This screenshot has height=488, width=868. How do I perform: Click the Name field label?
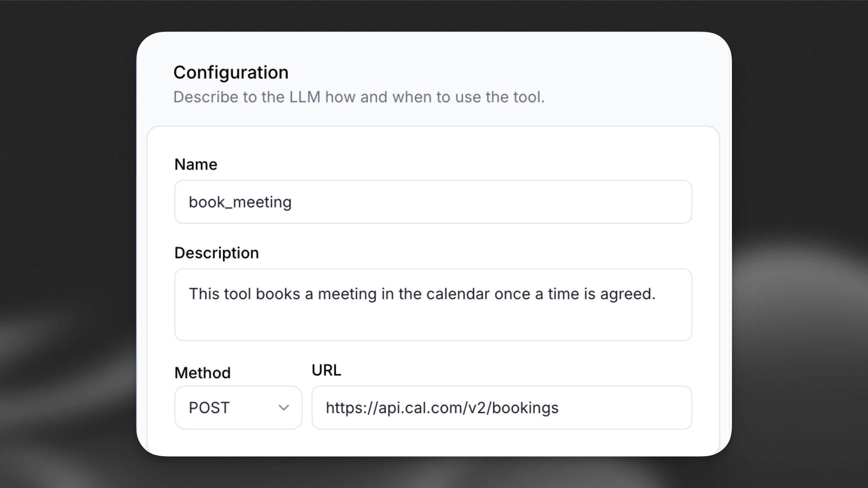click(x=195, y=164)
